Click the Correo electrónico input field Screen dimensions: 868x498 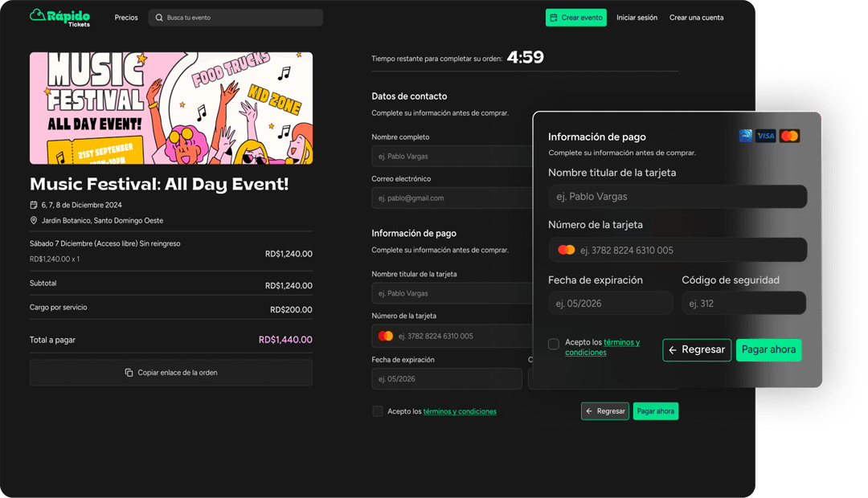[x=452, y=198]
